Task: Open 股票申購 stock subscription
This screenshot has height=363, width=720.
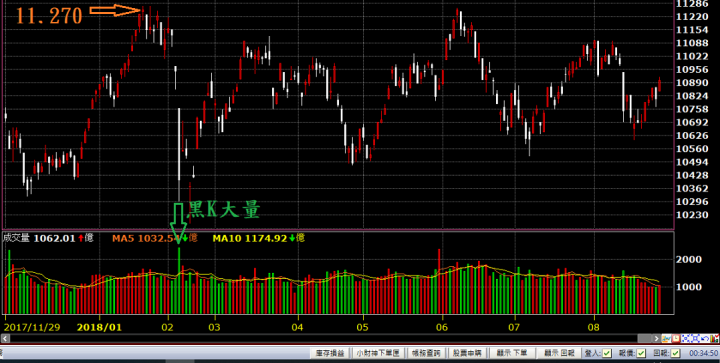Action: (x=467, y=353)
